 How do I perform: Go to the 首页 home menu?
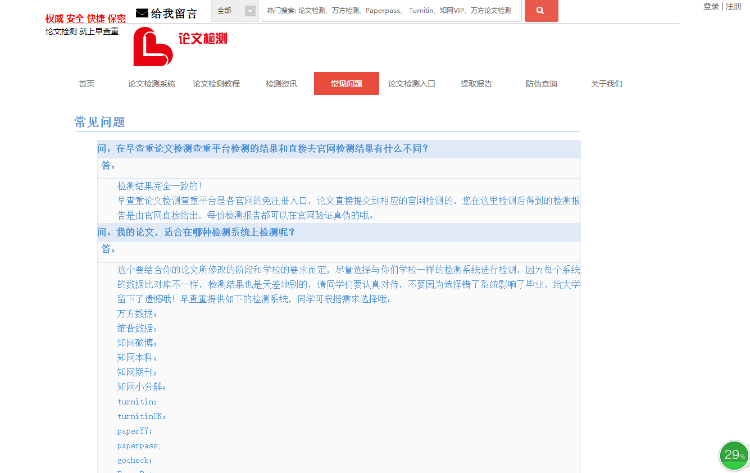click(87, 84)
